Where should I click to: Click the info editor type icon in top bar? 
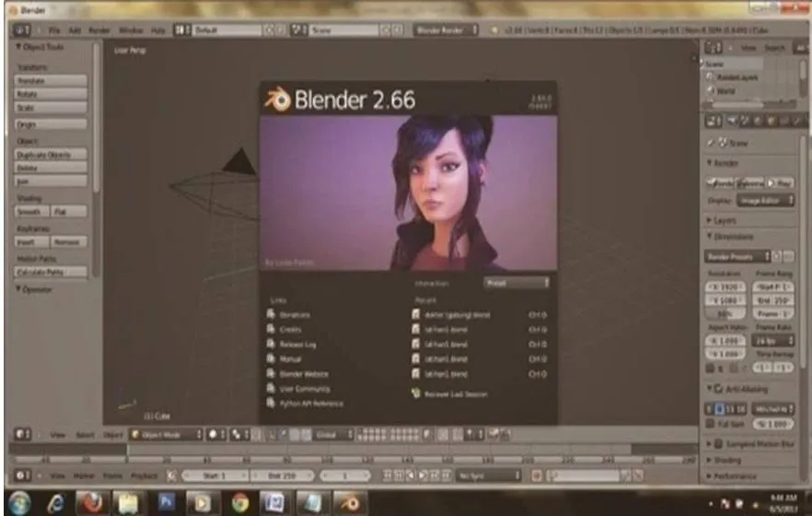click(x=22, y=30)
